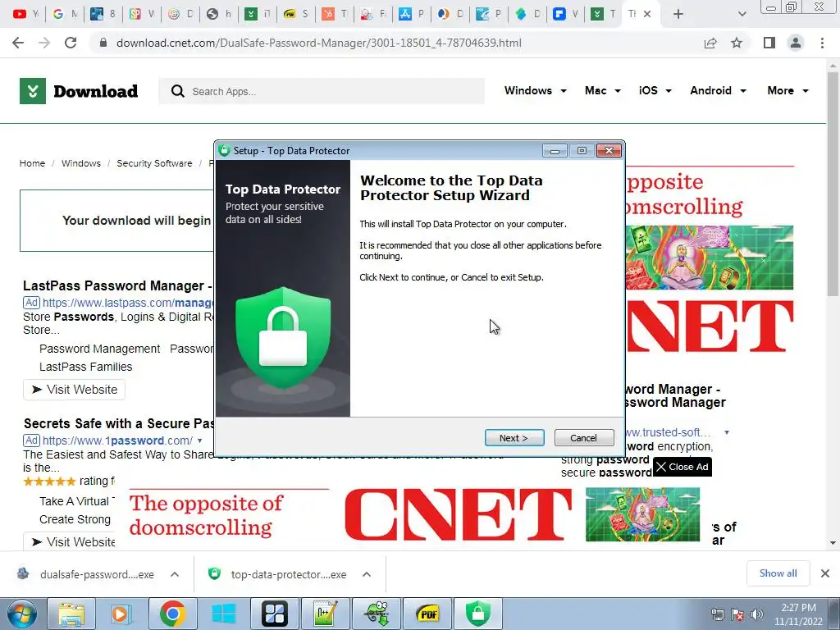The image size is (840, 630).
Task: Expand the 1password ad options arrow
Action: click(200, 441)
